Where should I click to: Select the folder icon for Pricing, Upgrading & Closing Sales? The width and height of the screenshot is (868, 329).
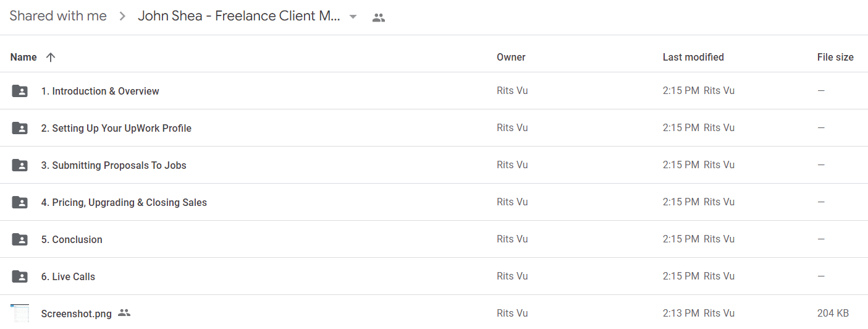20,202
